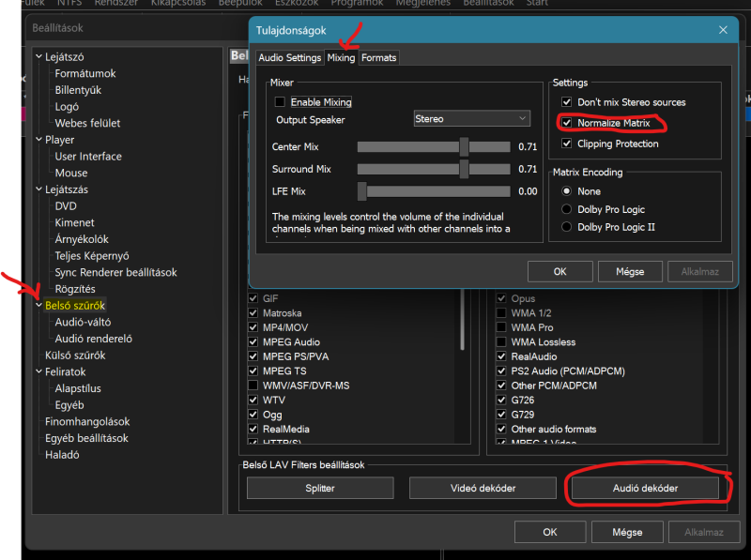The image size is (751, 560).
Task: Select Egyéb under Feliratok
Action: (69, 405)
